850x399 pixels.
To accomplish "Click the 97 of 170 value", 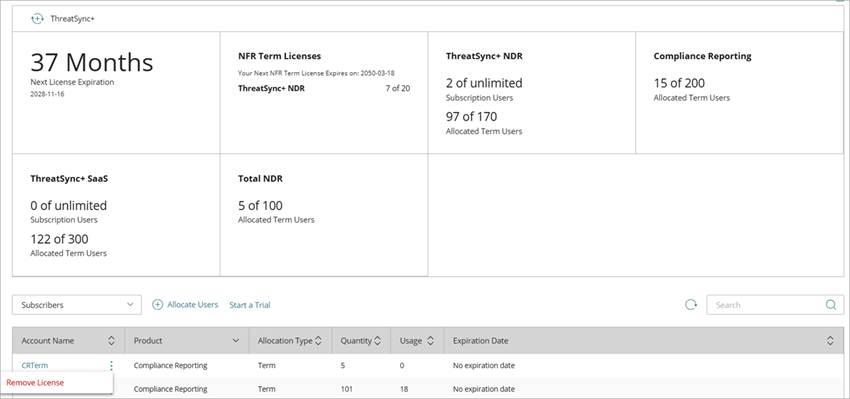I will (x=471, y=117).
